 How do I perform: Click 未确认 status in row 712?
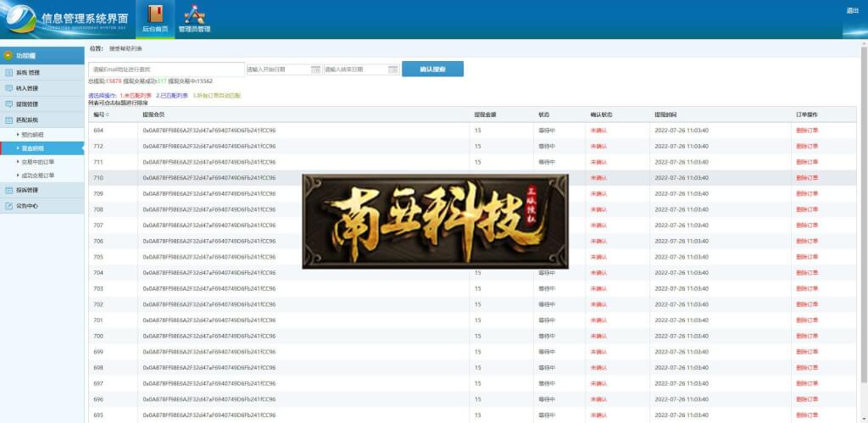tap(598, 146)
